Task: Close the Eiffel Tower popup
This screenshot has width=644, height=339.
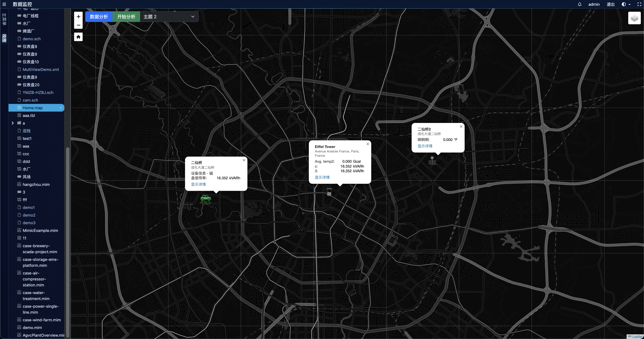Action: coord(368,144)
